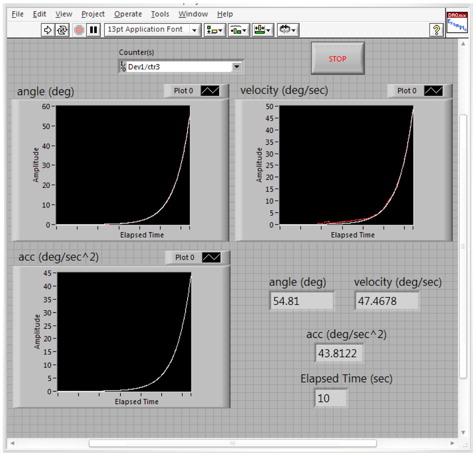Open the Operate menu
The width and height of the screenshot is (476, 456).
128,14
